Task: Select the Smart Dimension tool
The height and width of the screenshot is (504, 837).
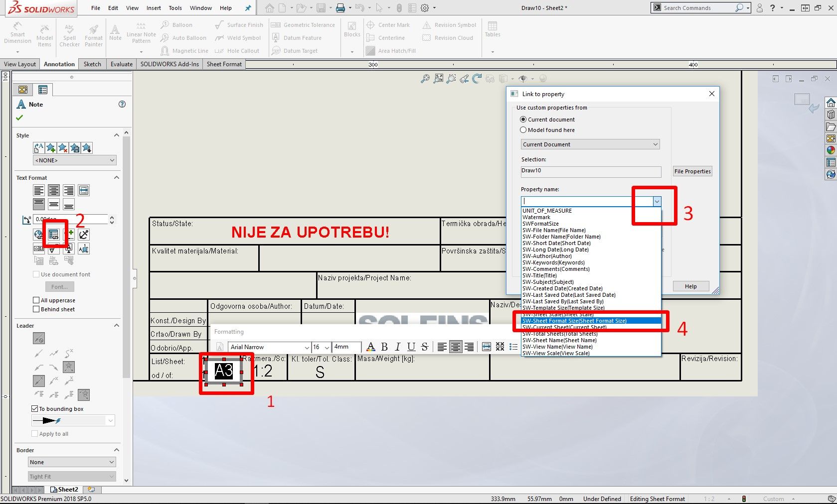Action: click(x=17, y=34)
